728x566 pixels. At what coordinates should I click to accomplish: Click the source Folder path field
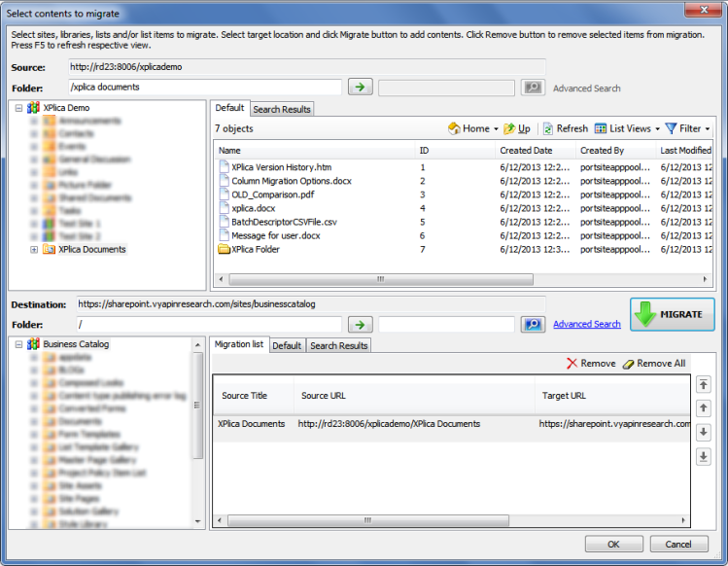(x=205, y=88)
